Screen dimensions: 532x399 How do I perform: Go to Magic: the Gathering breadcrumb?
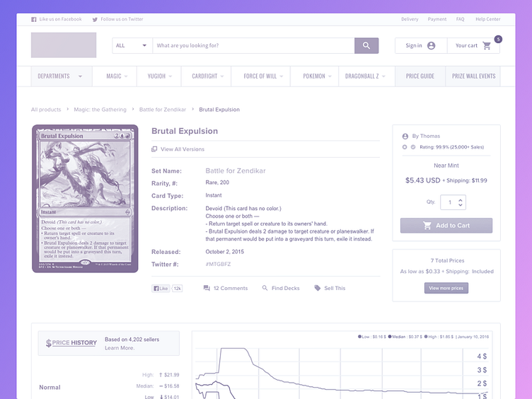pos(100,110)
